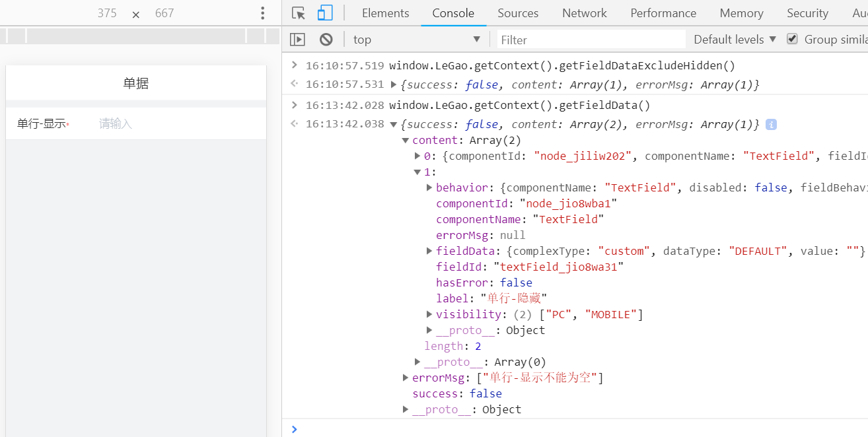Focus the console Filter input

pyautogui.click(x=591, y=40)
